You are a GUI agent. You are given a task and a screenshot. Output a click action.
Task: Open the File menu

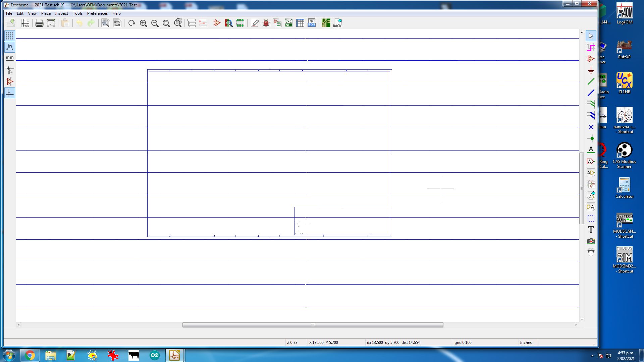(9, 13)
